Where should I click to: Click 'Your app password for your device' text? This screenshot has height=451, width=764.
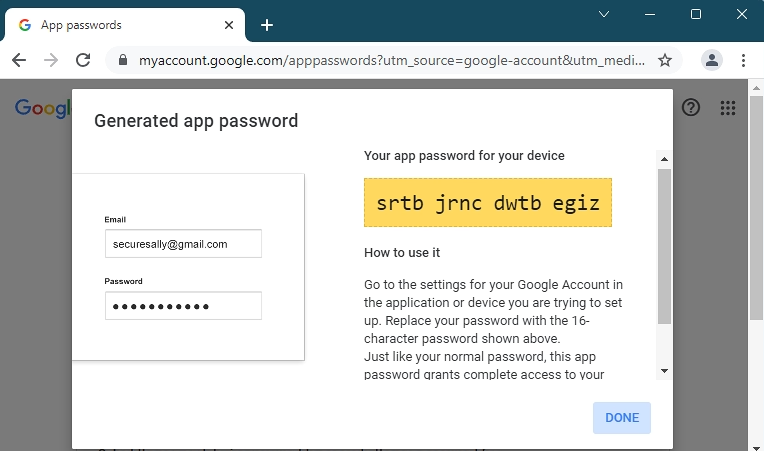464,155
